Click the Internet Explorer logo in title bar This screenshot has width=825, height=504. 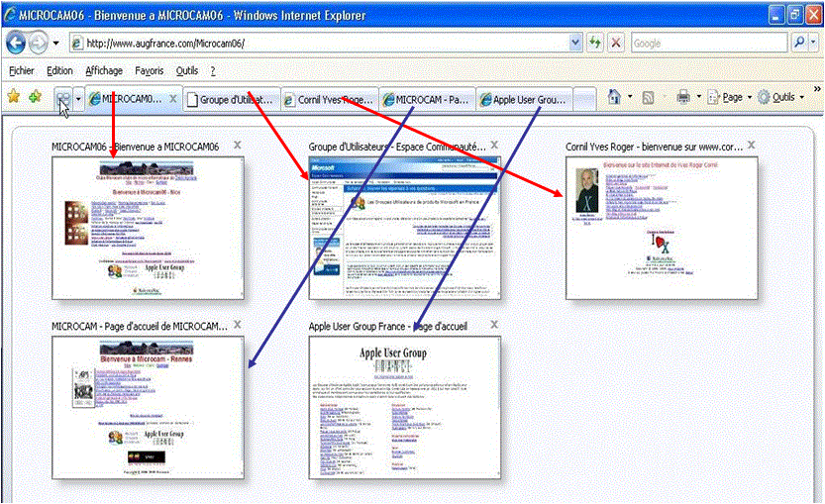pyautogui.click(x=10, y=15)
